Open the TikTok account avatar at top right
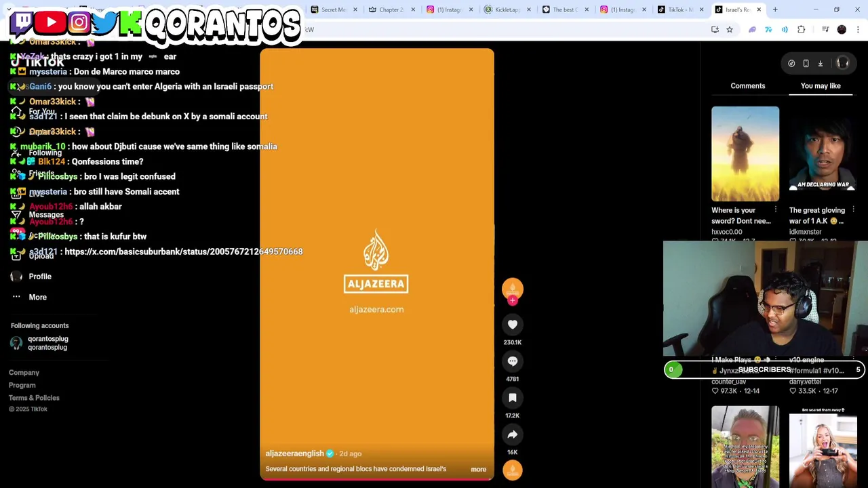Screen dimensions: 868x488 (843, 63)
